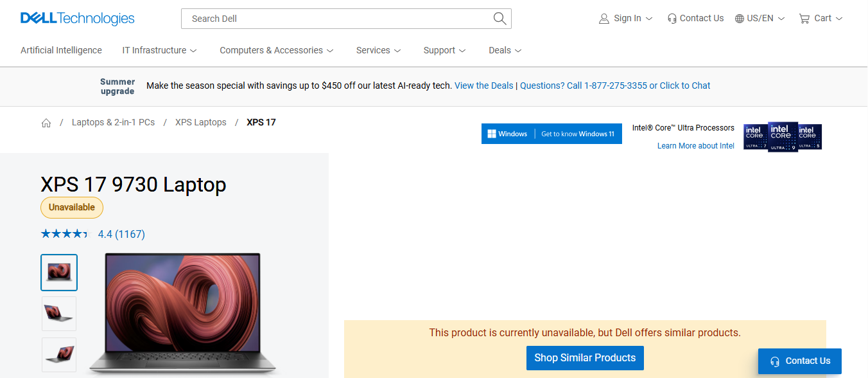
Task: Start a chat via Click to Chat
Action: click(684, 85)
